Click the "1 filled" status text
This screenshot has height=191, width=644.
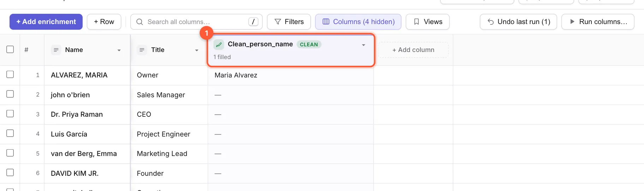[x=222, y=57]
